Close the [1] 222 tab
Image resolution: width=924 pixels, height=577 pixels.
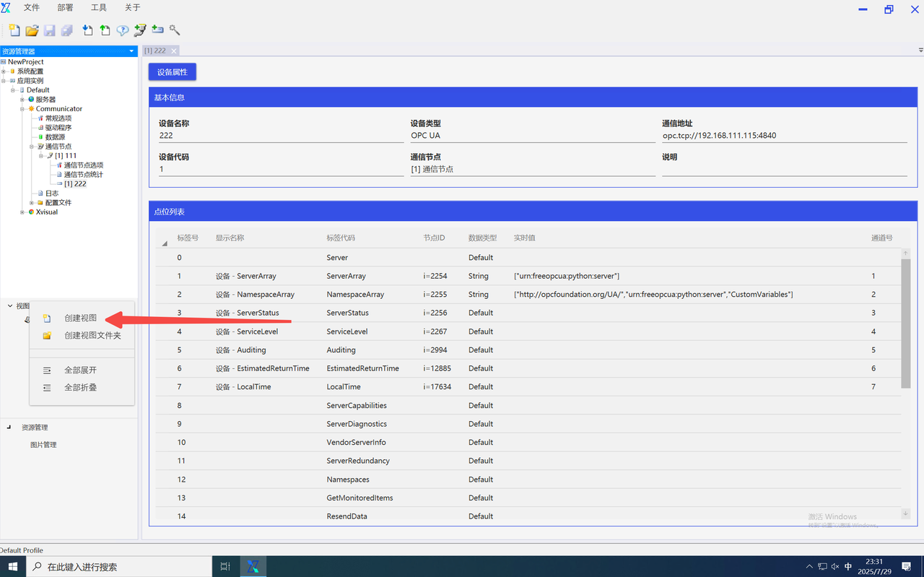[x=174, y=51]
